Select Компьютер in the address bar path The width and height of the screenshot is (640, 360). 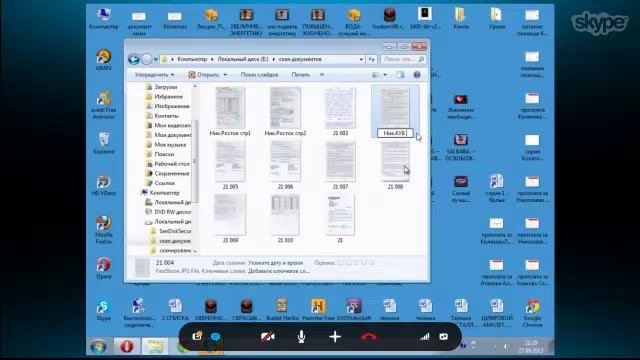(x=192, y=59)
